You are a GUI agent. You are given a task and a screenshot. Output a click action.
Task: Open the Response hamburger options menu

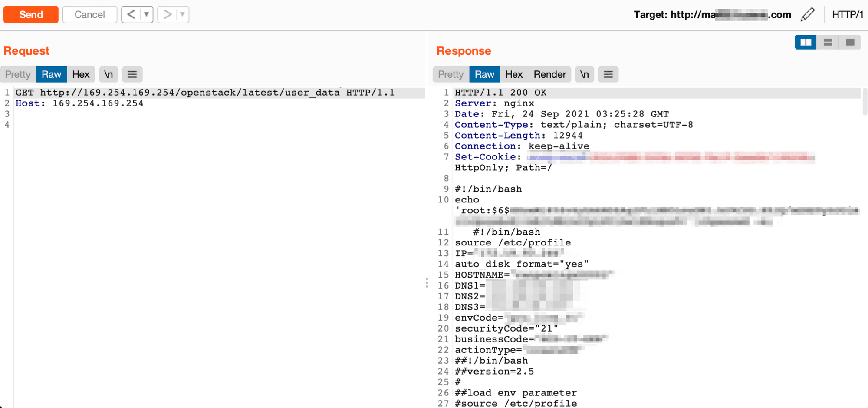point(608,74)
